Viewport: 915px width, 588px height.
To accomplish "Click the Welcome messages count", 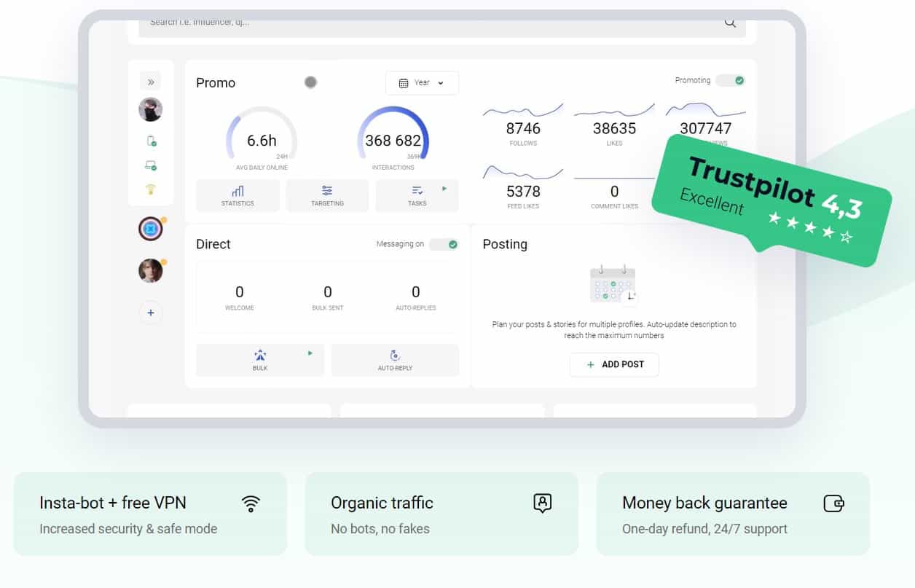I will point(240,297).
